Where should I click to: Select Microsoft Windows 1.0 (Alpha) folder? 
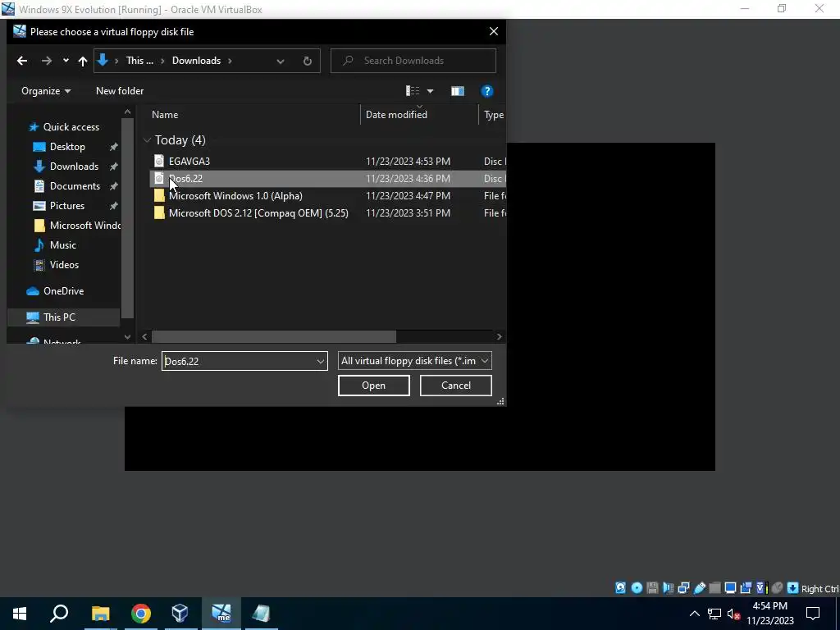(235, 195)
